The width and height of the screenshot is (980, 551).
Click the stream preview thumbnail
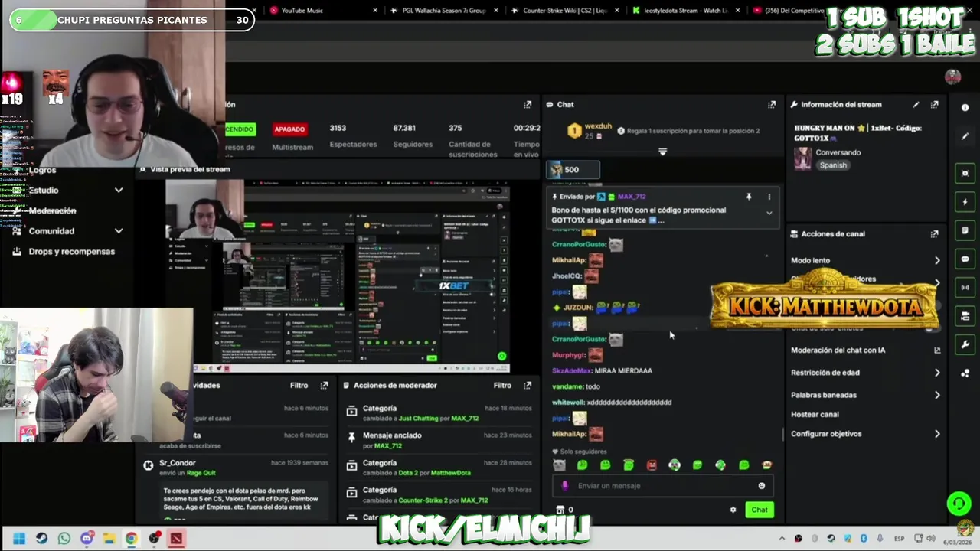point(338,276)
